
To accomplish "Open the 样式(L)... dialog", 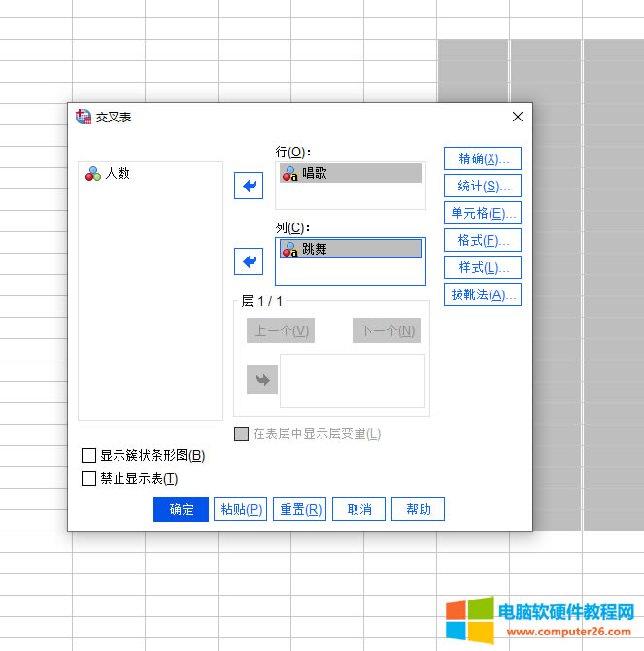I will tap(483, 267).
